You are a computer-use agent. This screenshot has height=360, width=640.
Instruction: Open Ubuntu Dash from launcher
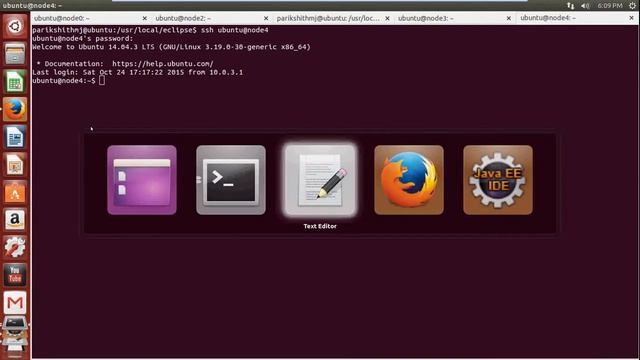pos(15,27)
